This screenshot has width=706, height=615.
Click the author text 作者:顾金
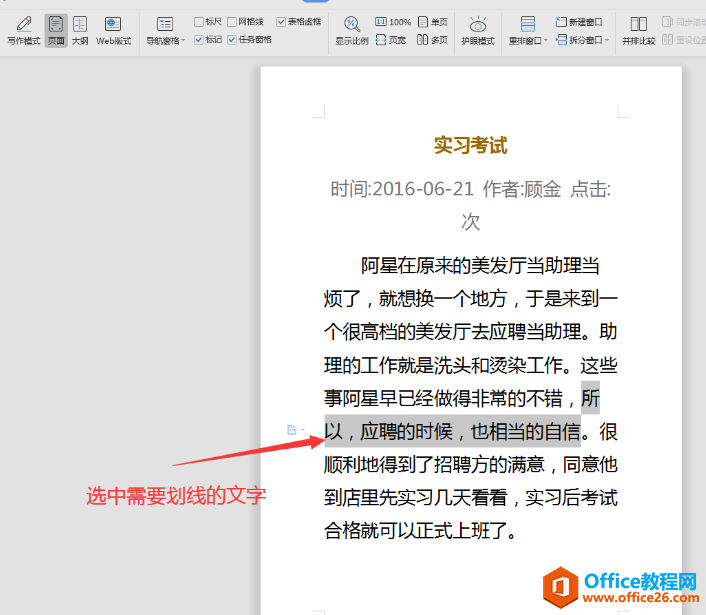522,189
